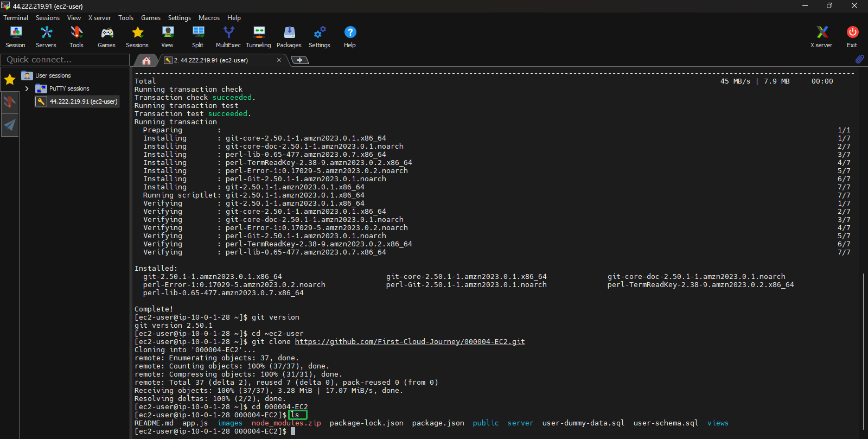Click the terminal prompt cursor on last line
Viewport: 868px width, 439px height.
[x=293, y=431]
